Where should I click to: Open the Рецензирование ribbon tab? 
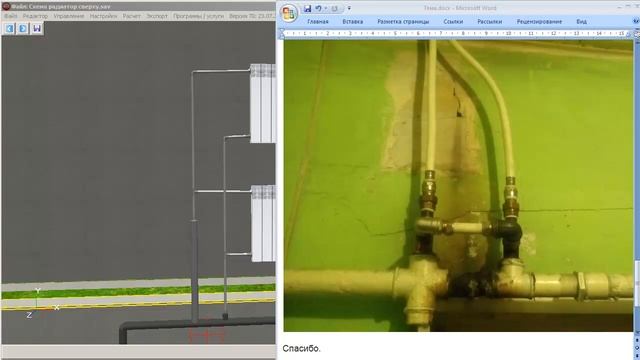click(x=539, y=22)
